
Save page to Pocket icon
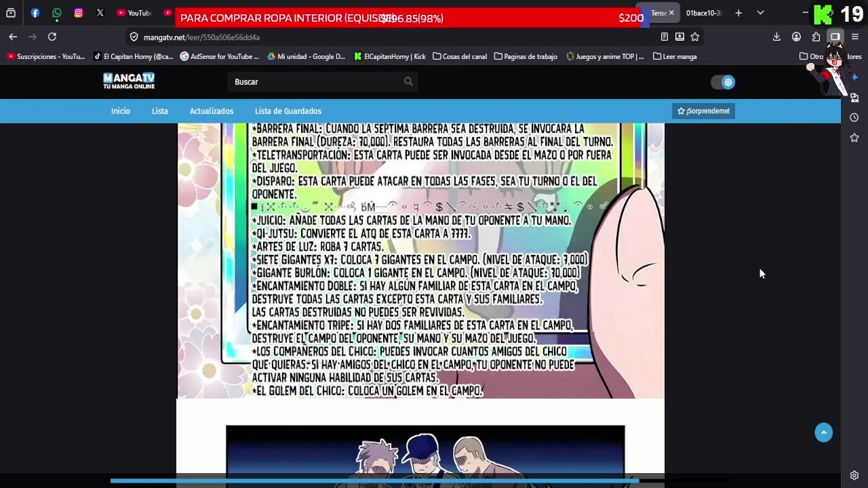679,37
